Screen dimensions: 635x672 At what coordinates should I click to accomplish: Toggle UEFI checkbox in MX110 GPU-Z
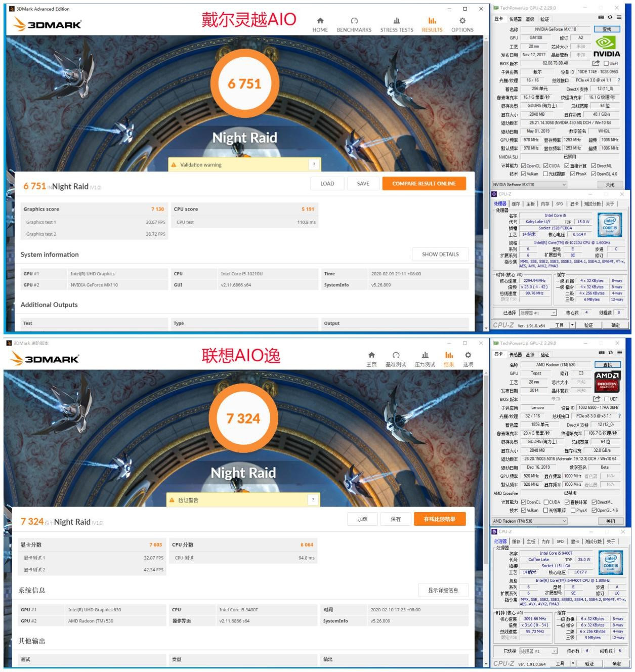click(606, 63)
